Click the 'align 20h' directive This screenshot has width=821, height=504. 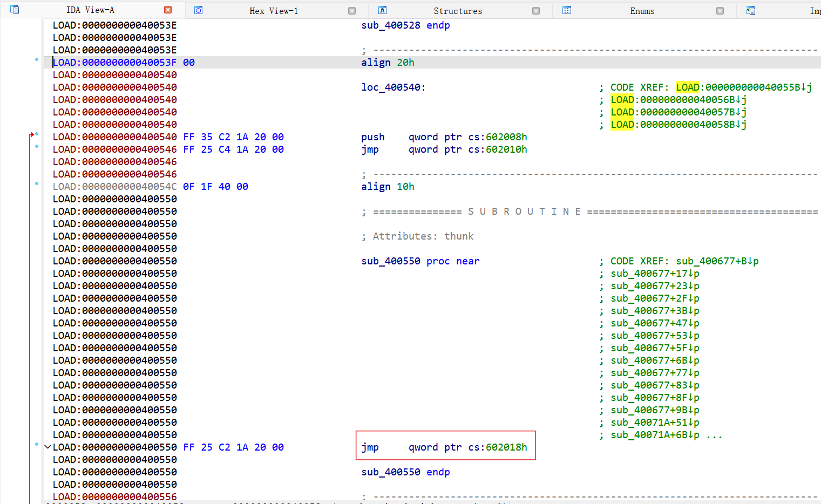[x=388, y=63]
